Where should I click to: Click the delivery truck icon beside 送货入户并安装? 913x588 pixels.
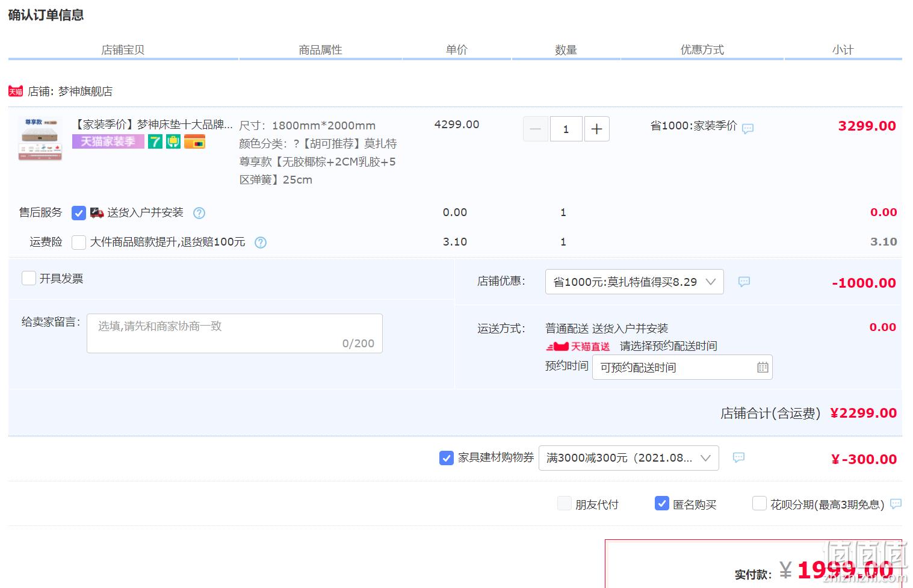97,212
